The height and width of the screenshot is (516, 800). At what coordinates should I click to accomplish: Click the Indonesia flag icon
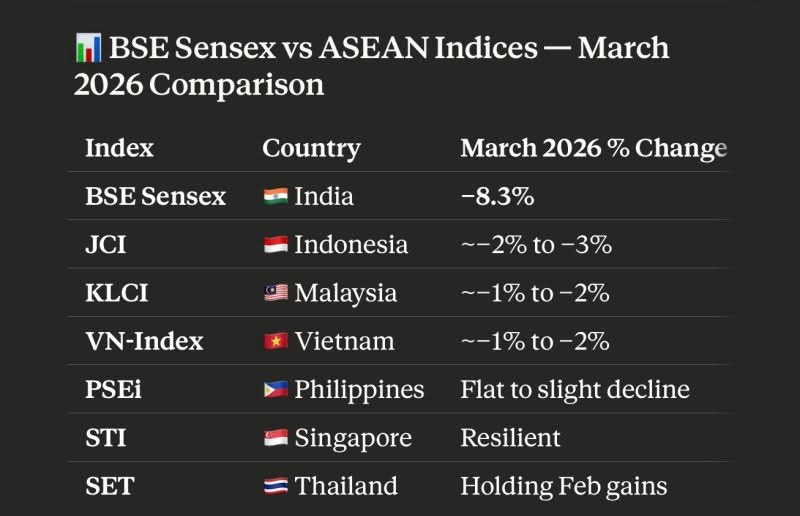point(275,245)
